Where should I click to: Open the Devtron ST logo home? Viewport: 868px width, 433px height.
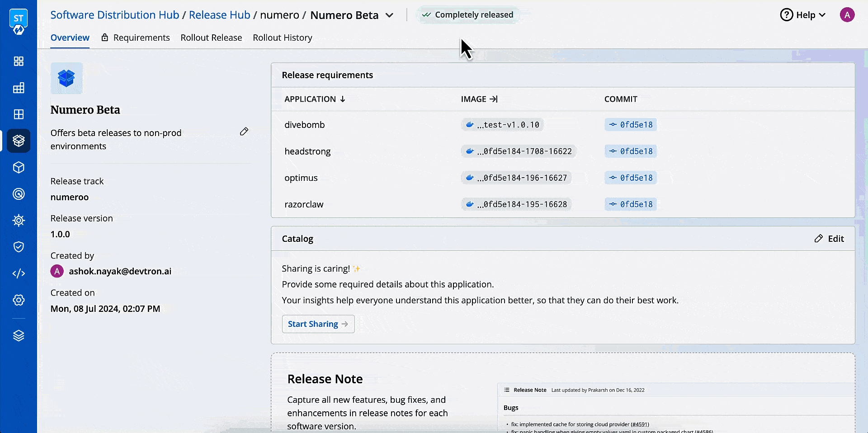pyautogui.click(x=19, y=23)
